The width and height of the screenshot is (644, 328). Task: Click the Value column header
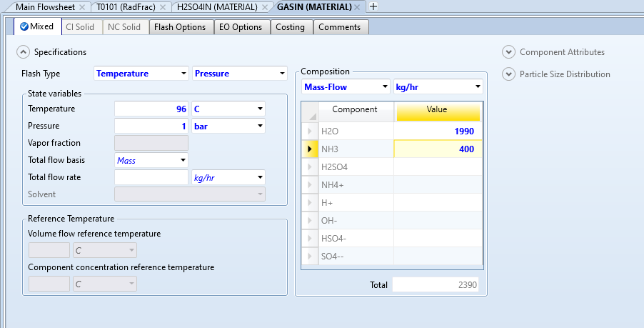438,109
